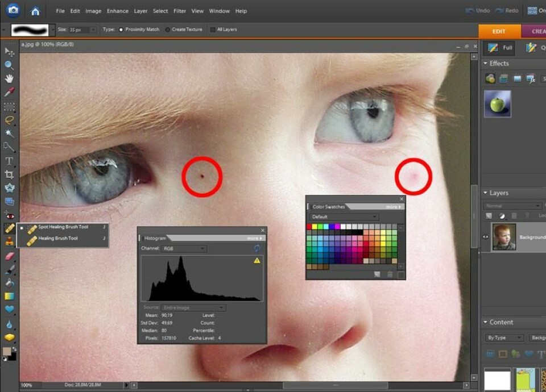Open the Histogram more menu
546x392 pixels.
pyautogui.click(x=255, y=238)
